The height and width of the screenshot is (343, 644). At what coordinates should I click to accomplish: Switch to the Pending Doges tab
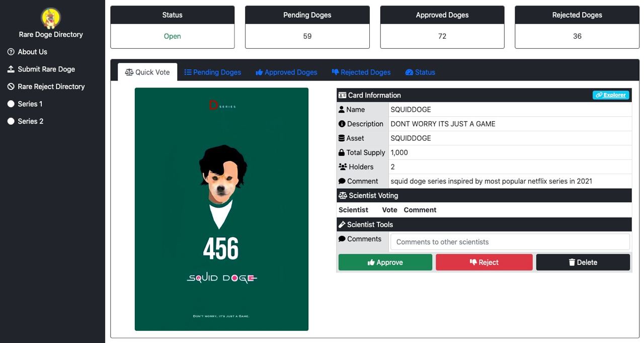point(212,72)
